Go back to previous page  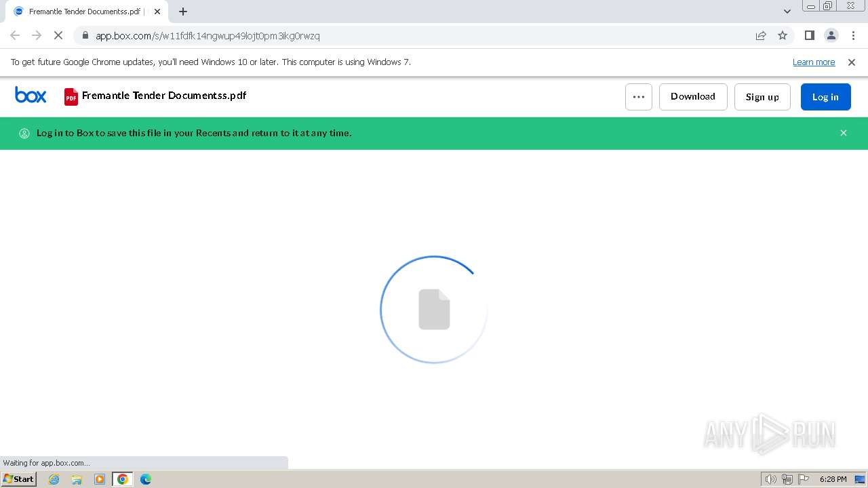coord(15,35)
